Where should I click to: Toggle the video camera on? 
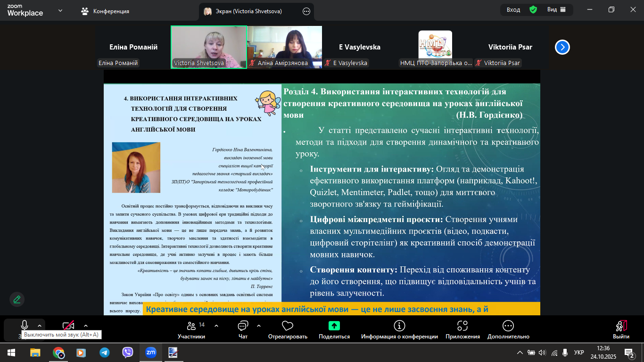pos(69,326)
